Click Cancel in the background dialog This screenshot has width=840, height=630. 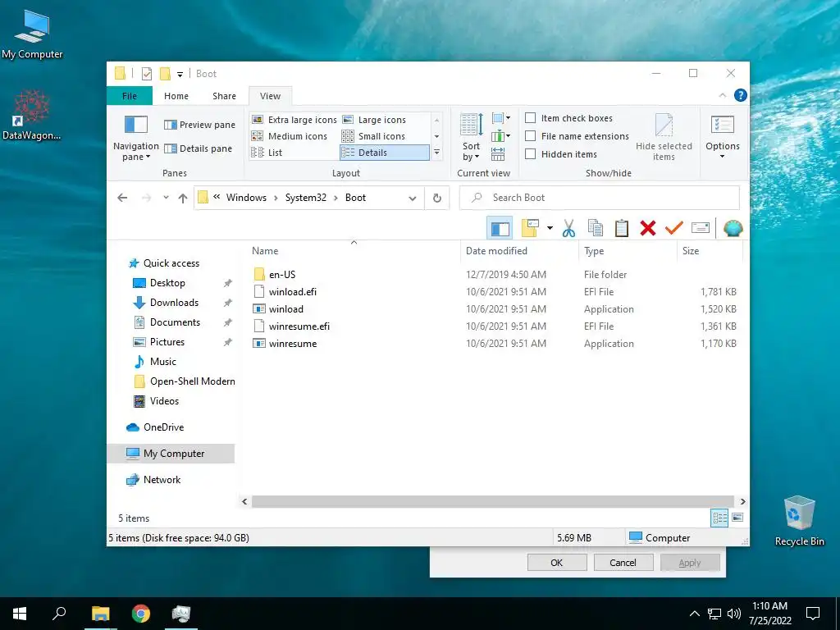point(623,563)
